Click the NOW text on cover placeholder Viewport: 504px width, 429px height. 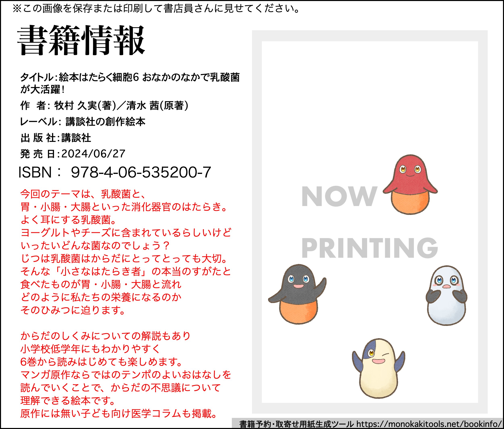(x=339, y=196)
